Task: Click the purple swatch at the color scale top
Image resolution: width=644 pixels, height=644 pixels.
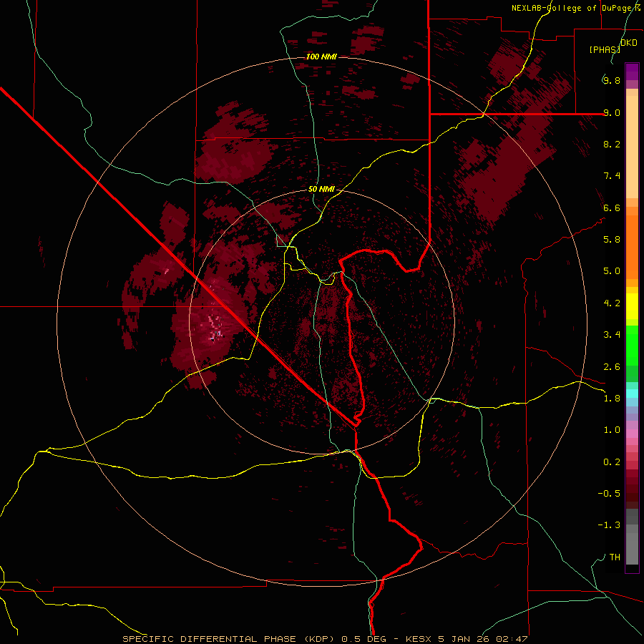Action: (x=632, y=72)
